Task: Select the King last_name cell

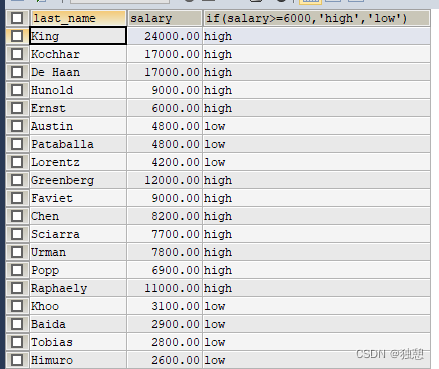Action: [x=78, y=36]
